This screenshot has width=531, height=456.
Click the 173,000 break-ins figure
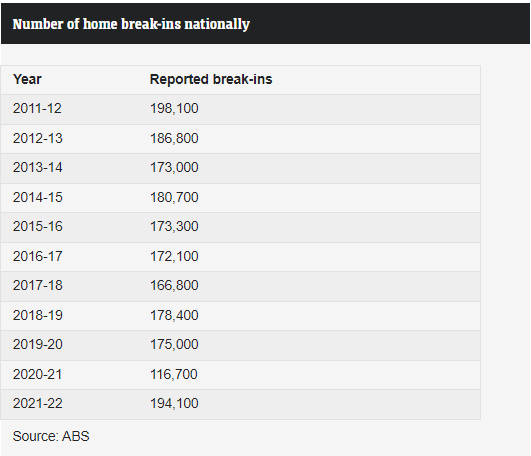point(174,168)
